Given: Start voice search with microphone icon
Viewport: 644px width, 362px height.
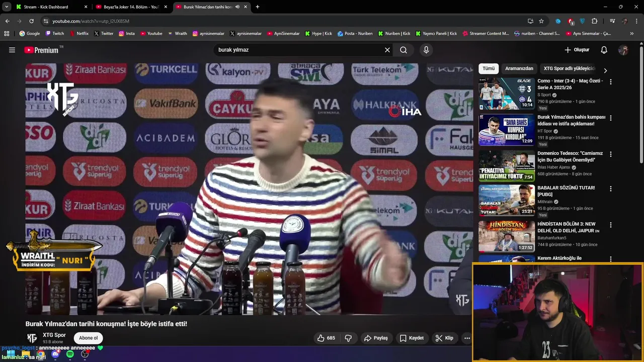Looking at the screenshot, I should click(426, 50).
